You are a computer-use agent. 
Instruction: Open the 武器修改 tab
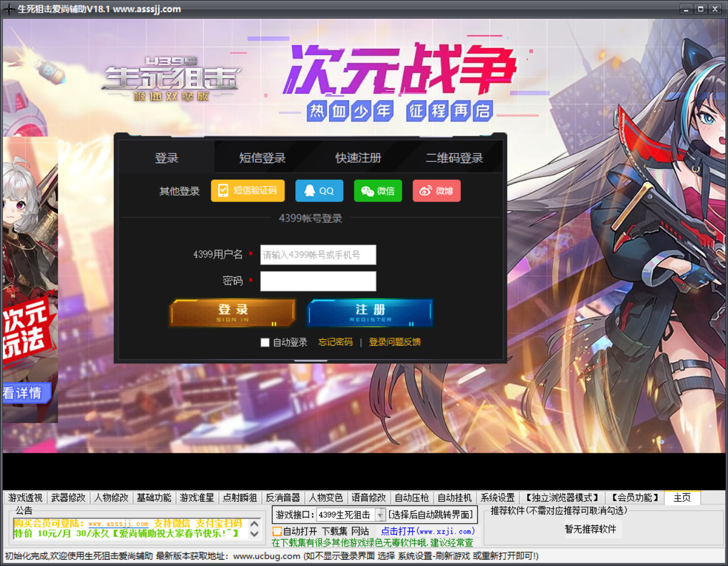coord(68,498)
